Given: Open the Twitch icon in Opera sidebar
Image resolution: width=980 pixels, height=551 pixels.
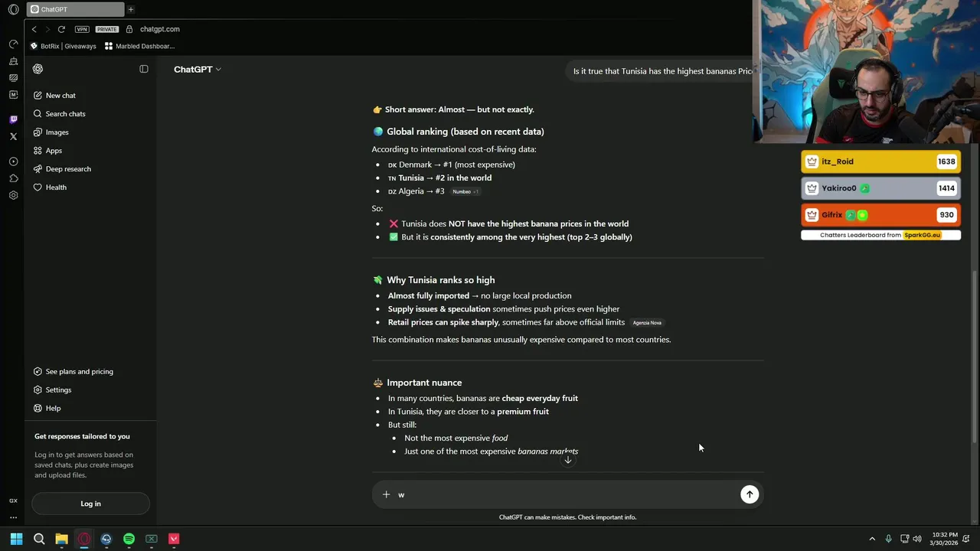Looking at the screenshot, I should point(13,119).
